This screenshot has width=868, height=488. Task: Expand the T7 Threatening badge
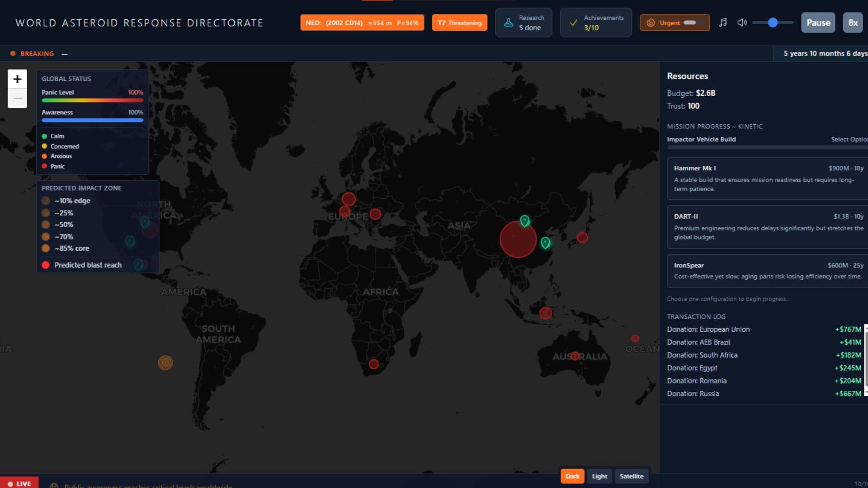click(459, 23)
